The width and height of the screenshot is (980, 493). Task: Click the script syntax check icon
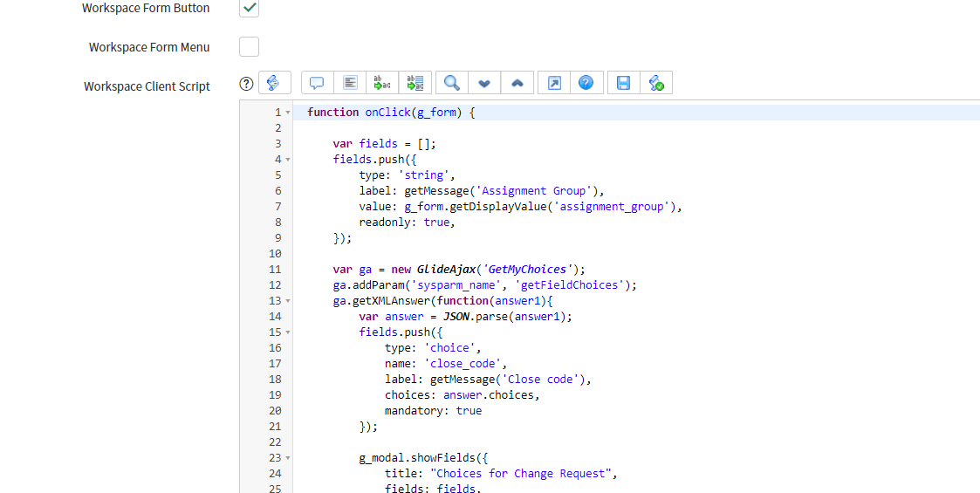[656, 83]
